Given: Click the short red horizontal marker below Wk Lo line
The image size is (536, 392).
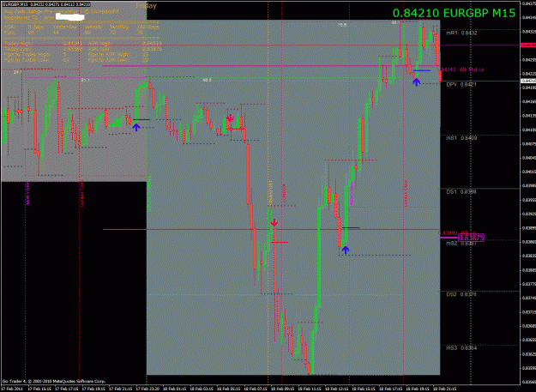Looking at the screenshot, I should (280, 242).
